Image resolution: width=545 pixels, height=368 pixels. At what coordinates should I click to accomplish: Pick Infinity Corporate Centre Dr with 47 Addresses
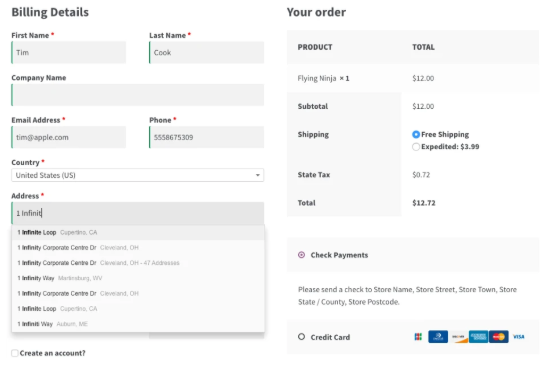(x=138, y=263)
